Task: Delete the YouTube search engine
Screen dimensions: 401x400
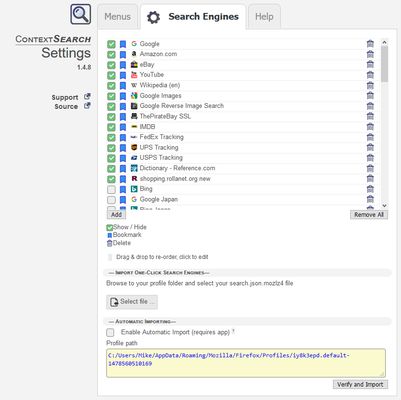Action: pos(370,75)
